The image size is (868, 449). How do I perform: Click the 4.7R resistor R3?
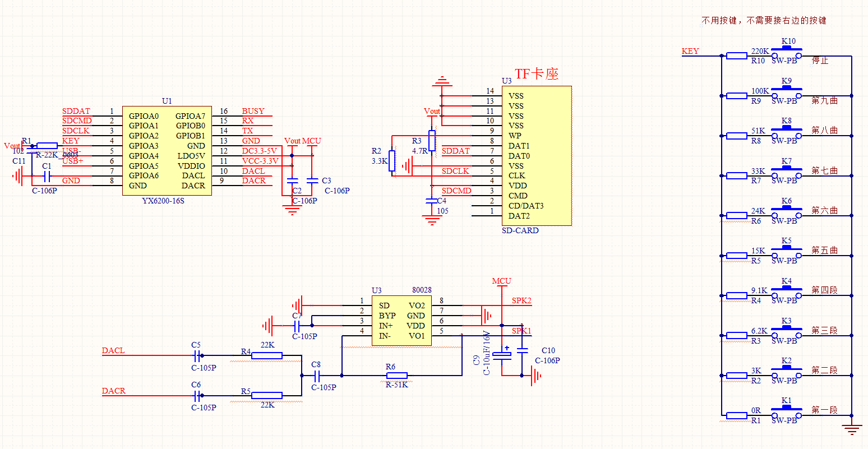432,141
